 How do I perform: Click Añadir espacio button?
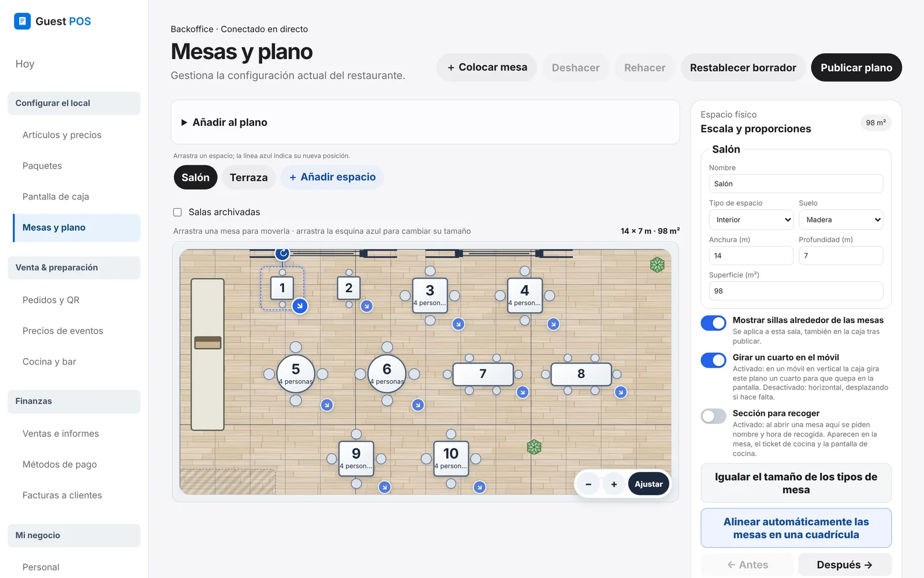click(x=332, y=177)
